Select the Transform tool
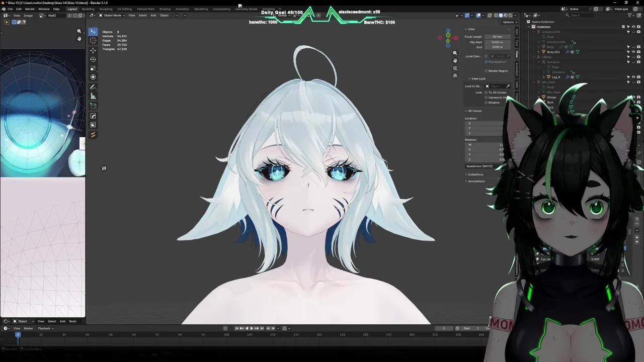 click(93, 77)
